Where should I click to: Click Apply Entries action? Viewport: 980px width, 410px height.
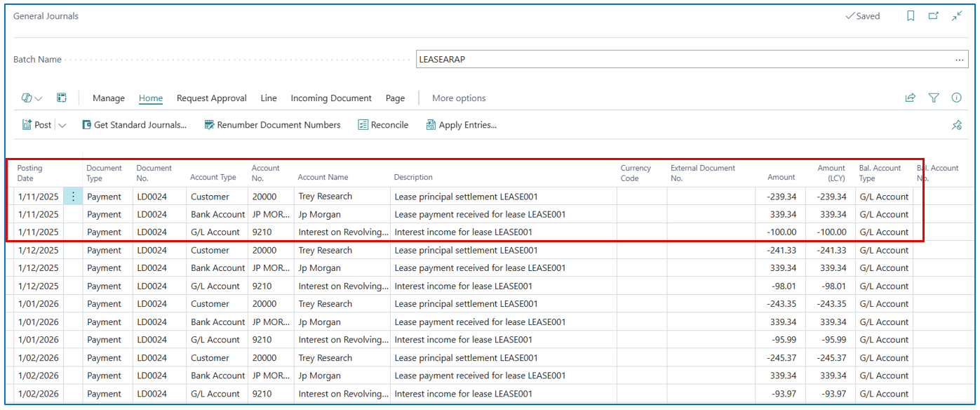461,125
